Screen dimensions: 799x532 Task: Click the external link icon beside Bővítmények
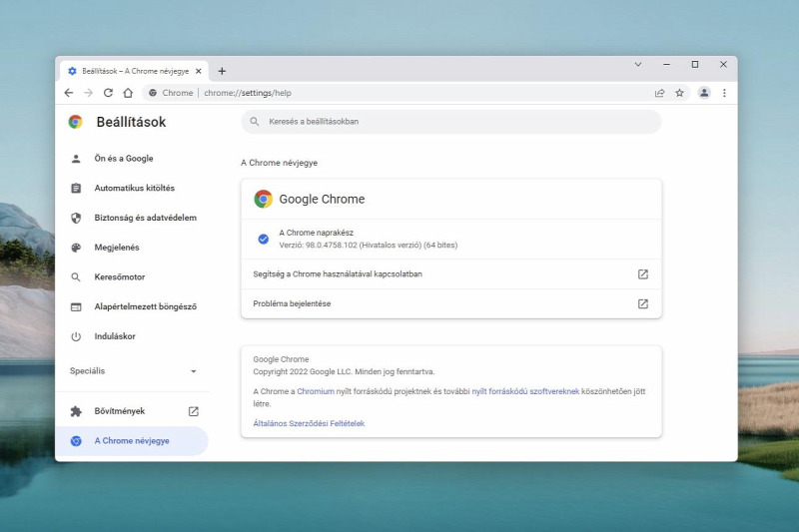[x=193, y=411]
